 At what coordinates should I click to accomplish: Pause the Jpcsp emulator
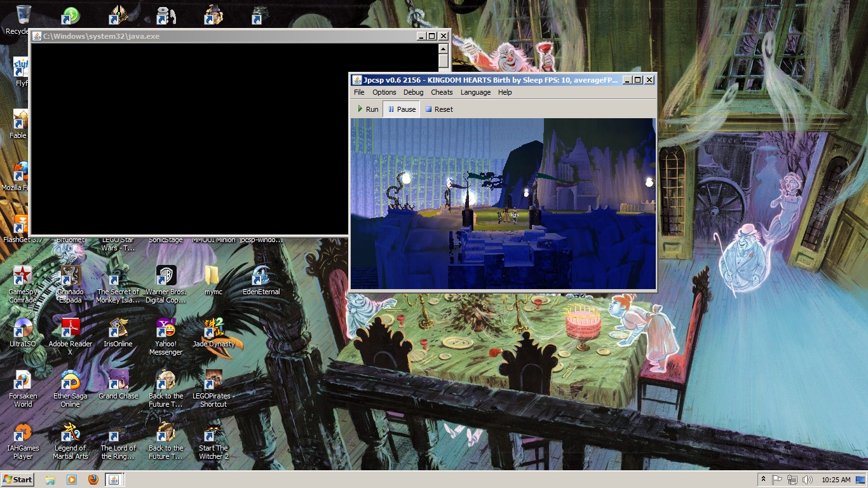pos(402,109)
